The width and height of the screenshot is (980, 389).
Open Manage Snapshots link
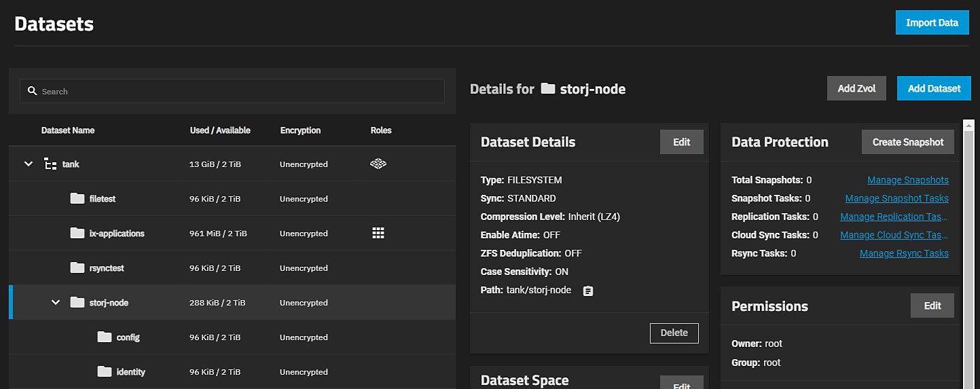tap(907, 180)
